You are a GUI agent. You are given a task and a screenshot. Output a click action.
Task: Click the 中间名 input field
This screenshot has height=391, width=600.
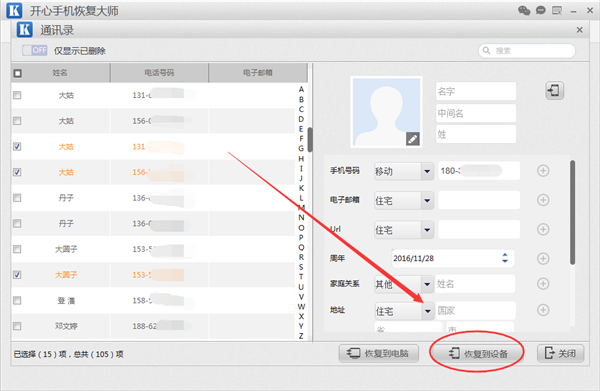click(x=476, y=113)
